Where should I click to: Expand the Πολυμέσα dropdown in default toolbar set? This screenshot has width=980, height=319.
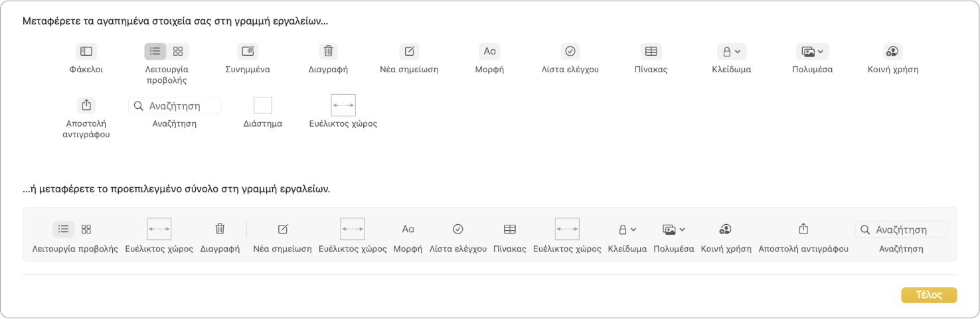point(674,229)
